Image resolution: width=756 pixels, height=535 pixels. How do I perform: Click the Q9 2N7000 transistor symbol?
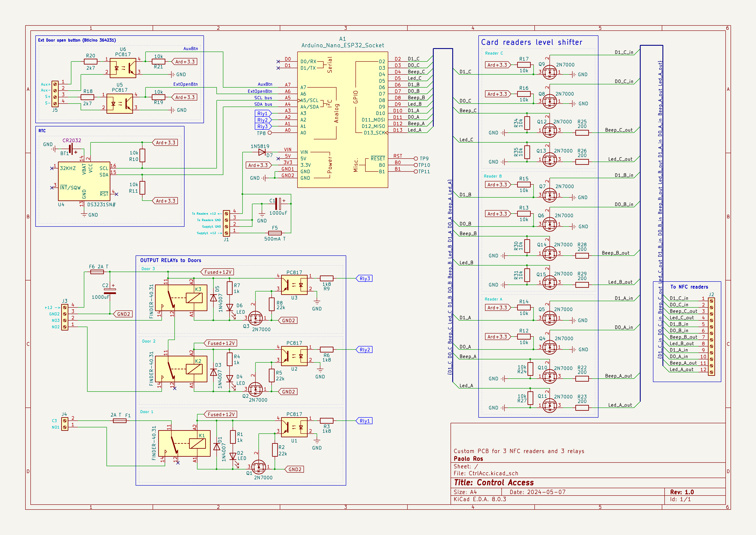pyautogui.click(x=549, y=72)
